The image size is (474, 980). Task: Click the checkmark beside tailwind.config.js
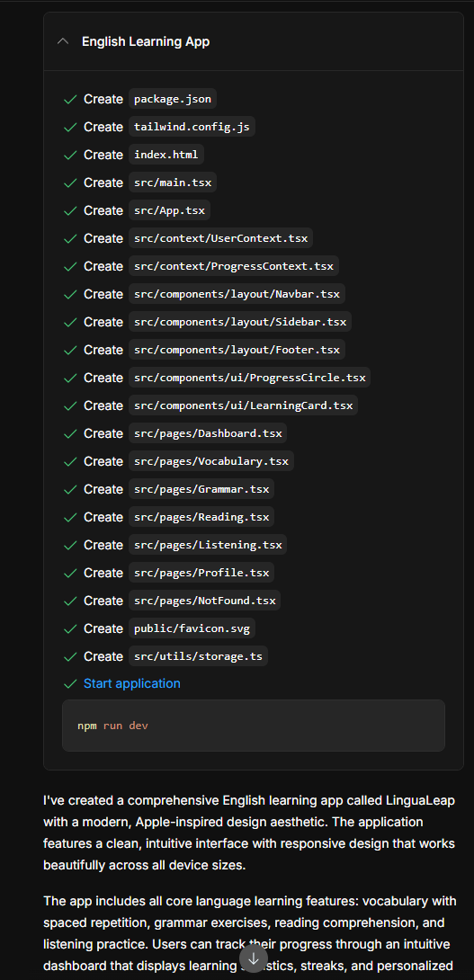(x=70, y=127)
